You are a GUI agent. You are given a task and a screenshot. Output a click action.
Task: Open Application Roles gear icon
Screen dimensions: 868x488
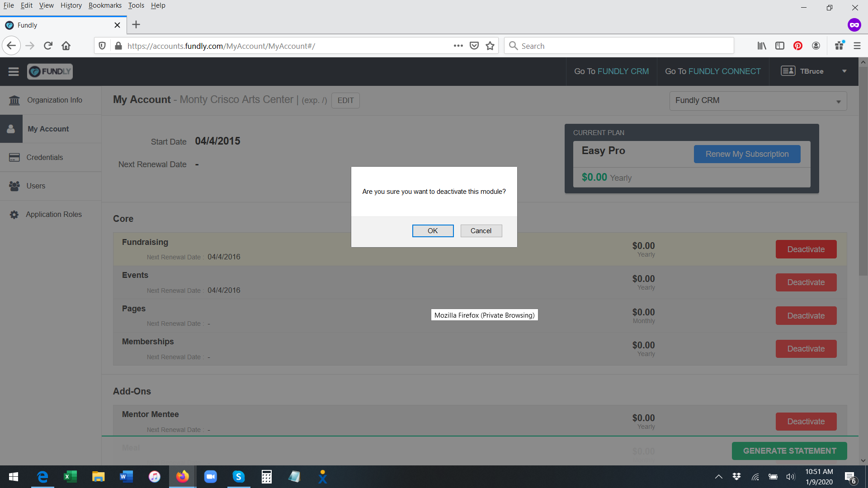coord(14,215)
